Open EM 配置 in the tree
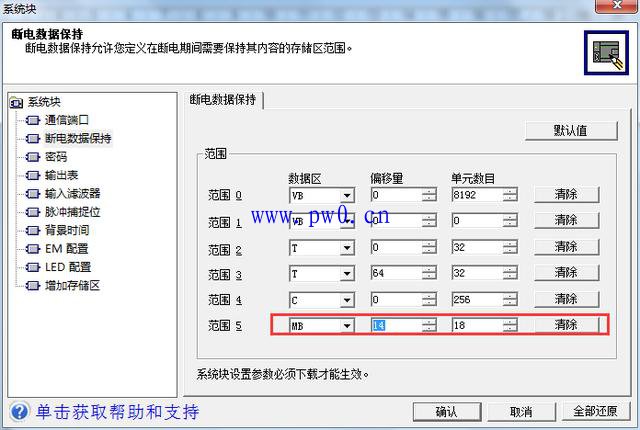 pyautogui.click(x=67, y=248)
